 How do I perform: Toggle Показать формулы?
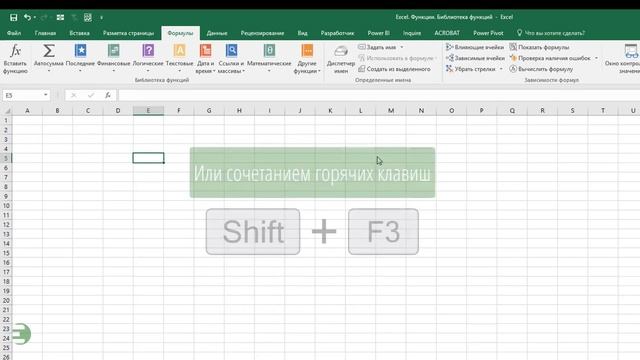pyautogui.click(x=539, y=47)
